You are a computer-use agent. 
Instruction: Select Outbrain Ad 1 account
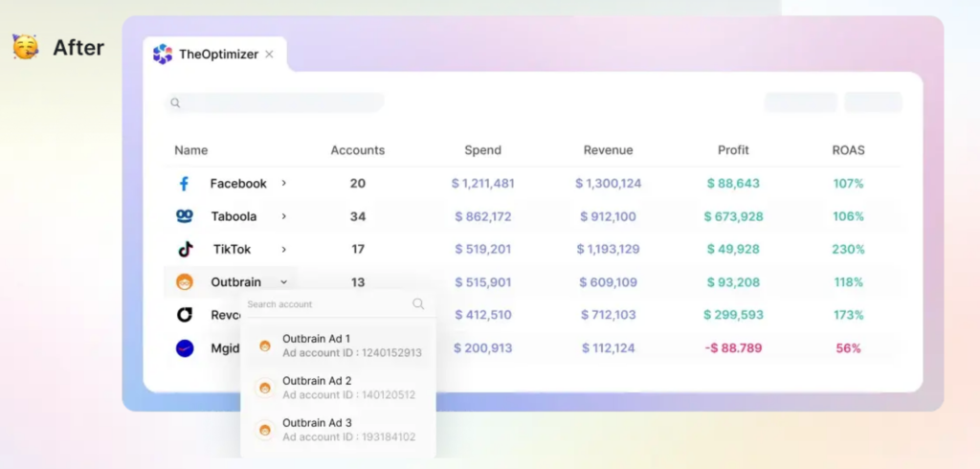point(338,346)
